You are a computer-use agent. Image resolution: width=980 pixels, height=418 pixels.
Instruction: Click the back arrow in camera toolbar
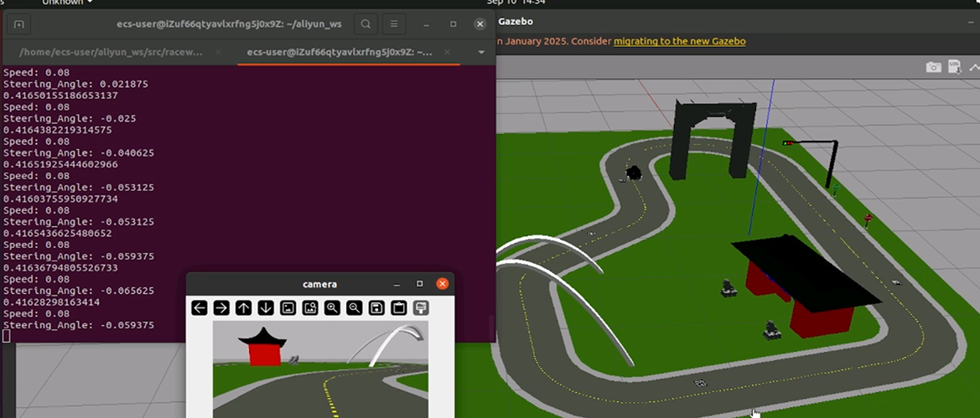199,307
